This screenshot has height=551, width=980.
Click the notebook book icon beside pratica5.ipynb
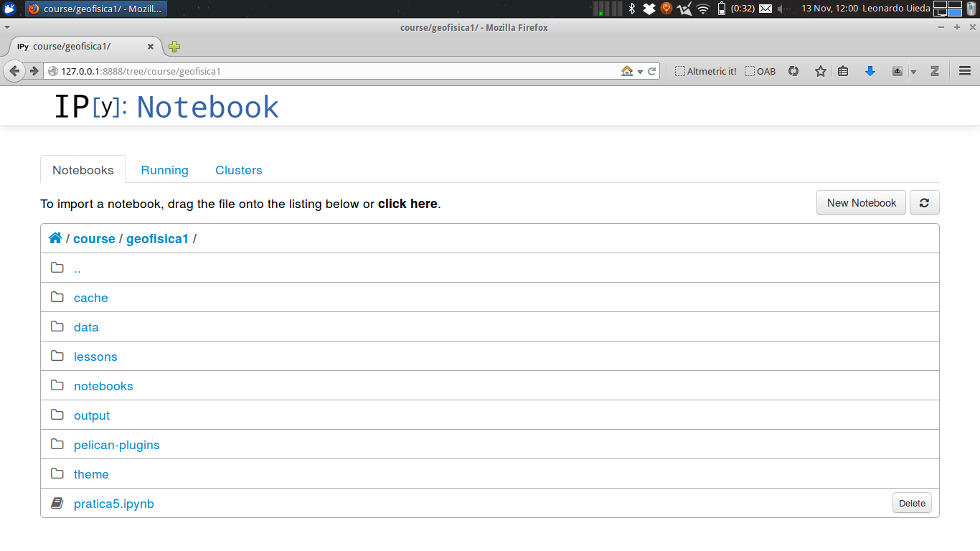[x=57, y=504]
